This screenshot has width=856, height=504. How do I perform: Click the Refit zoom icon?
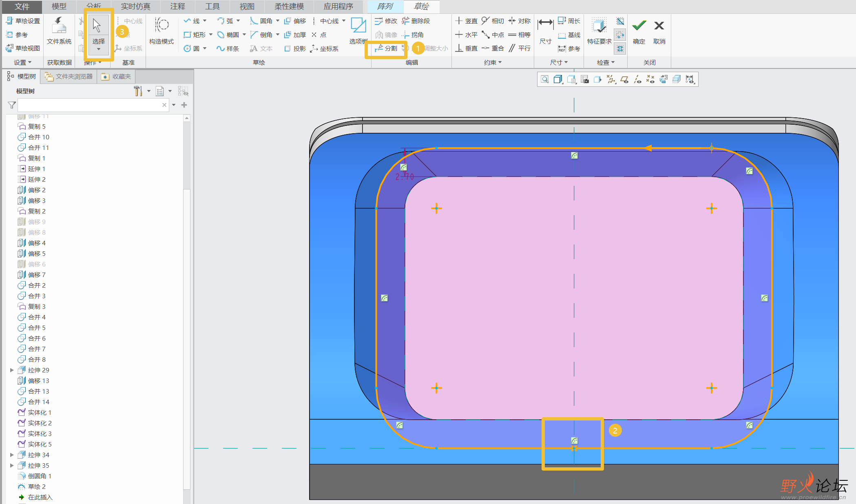[x=544, y=79]
